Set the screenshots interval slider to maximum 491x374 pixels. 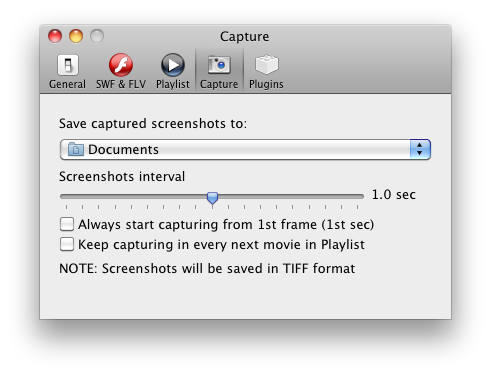pyautogui.click(x=361, y=197)
